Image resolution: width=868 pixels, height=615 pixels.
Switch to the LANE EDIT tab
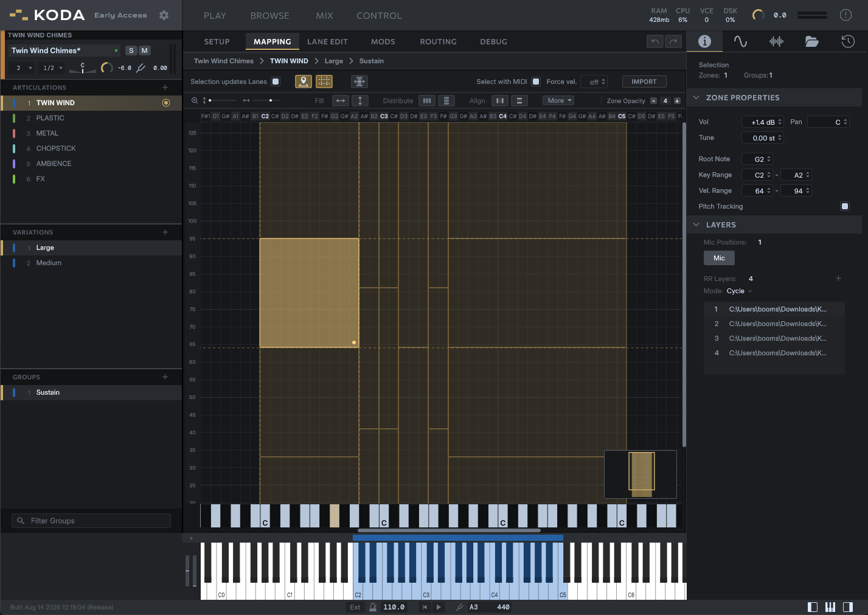tap(327, 42)
